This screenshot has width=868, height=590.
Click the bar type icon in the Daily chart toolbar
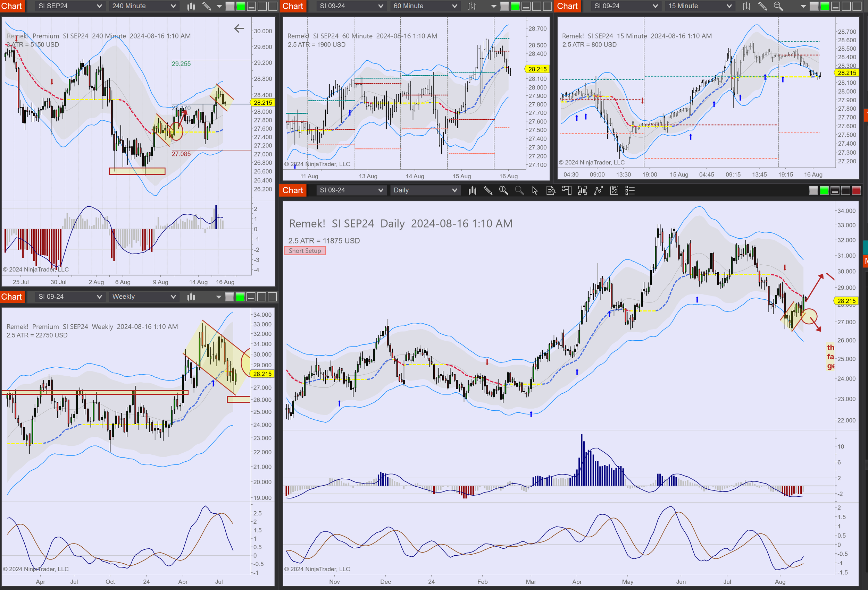(472, 190)
